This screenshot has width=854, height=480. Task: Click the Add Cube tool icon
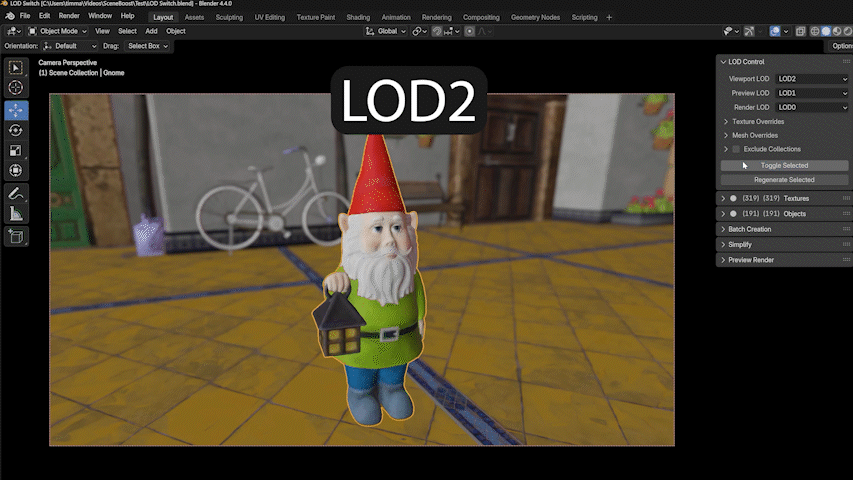point(16,237)
